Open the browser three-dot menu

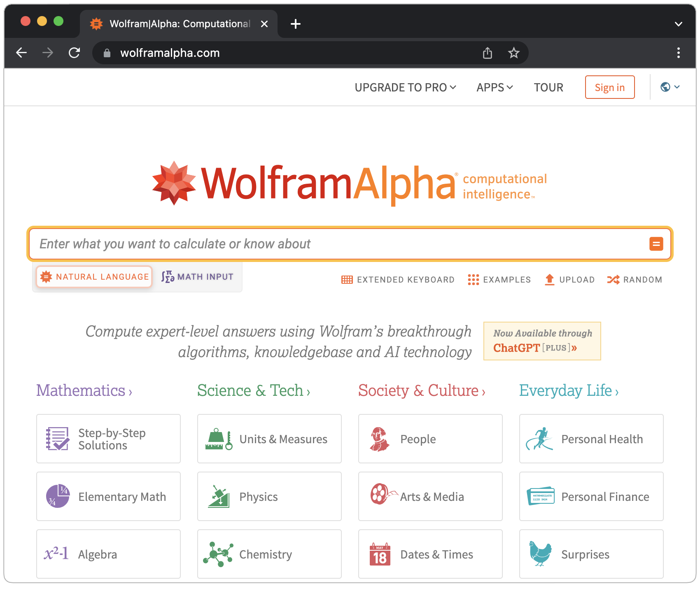tap(678, 53)
